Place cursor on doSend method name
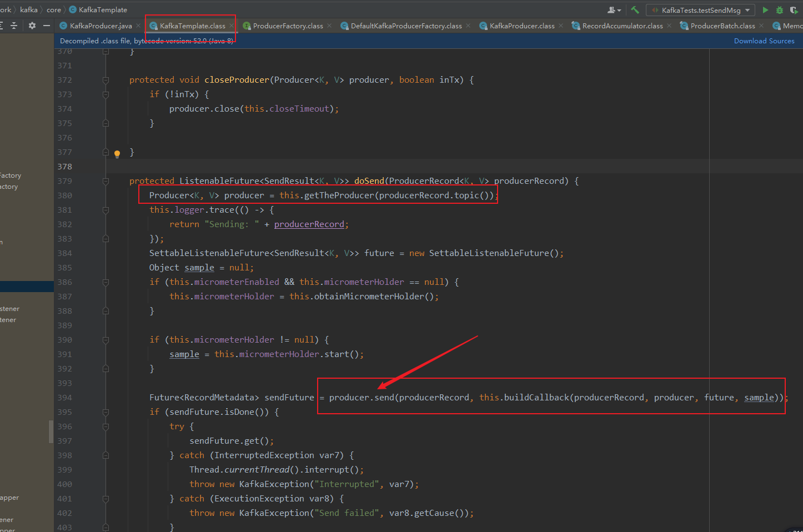The image size is (803, 532). pyautogui.click(x=369, y=181)
